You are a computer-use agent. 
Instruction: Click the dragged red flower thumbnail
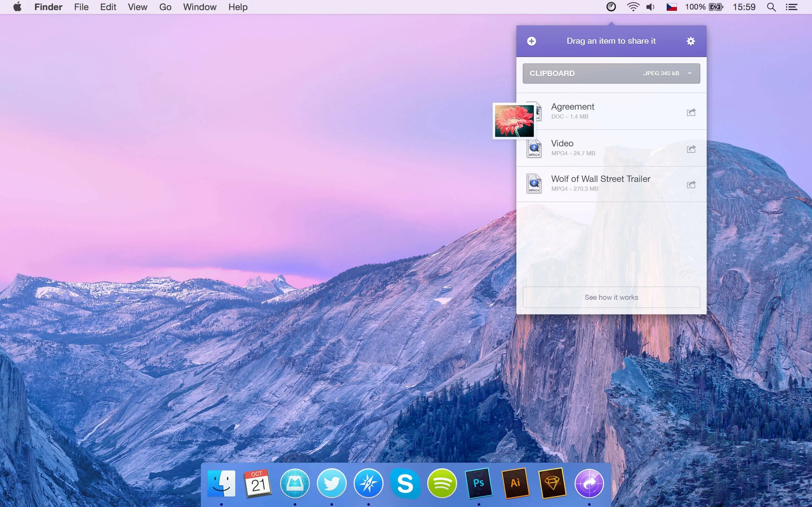514,121
